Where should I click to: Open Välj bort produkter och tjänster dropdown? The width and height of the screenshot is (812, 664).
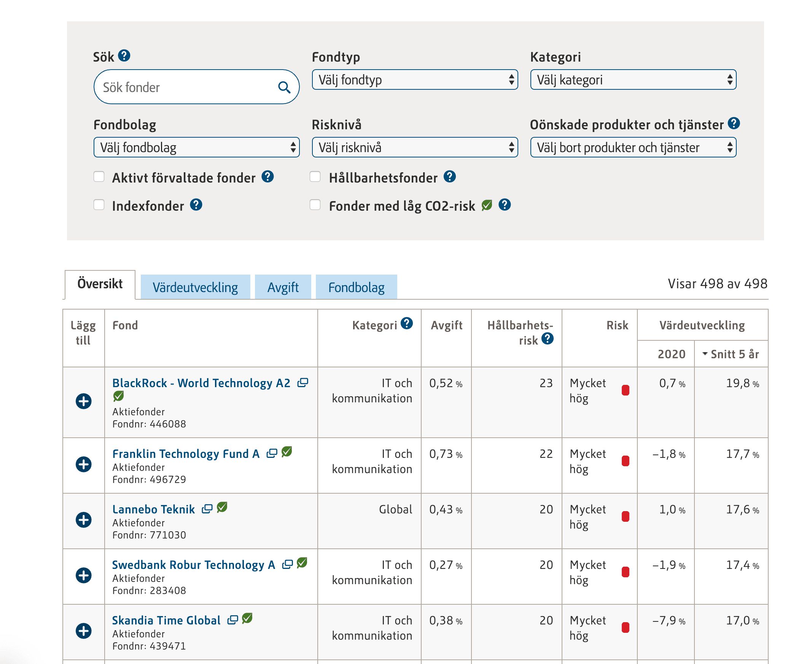633,147
